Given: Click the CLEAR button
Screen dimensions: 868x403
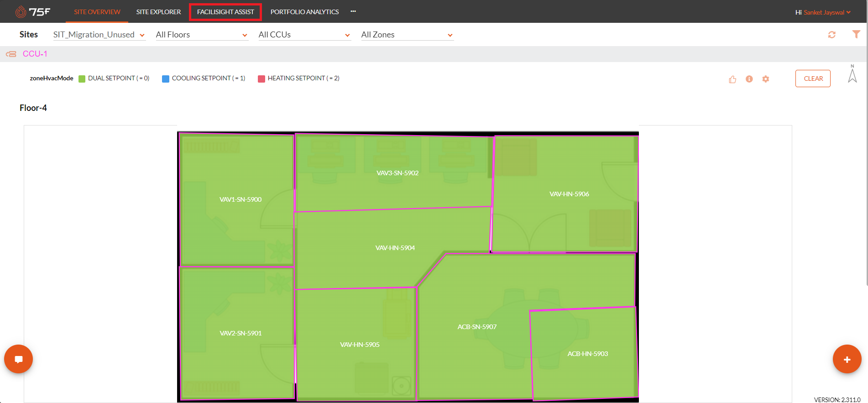Looking at the screenshot, I should click(813, 79).
